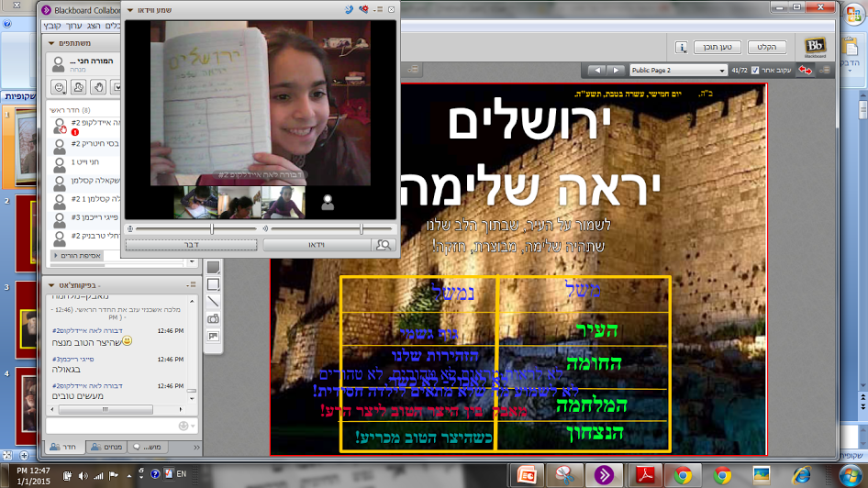Click the video preview icon beside וידאו
The width and height of the screenshot is (868, 488).
click(383, 245)
